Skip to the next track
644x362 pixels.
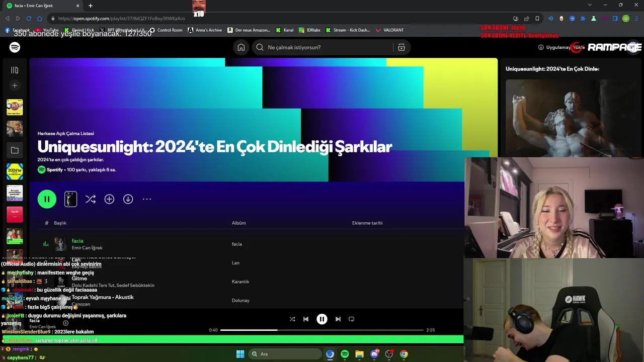pos(338,319)
